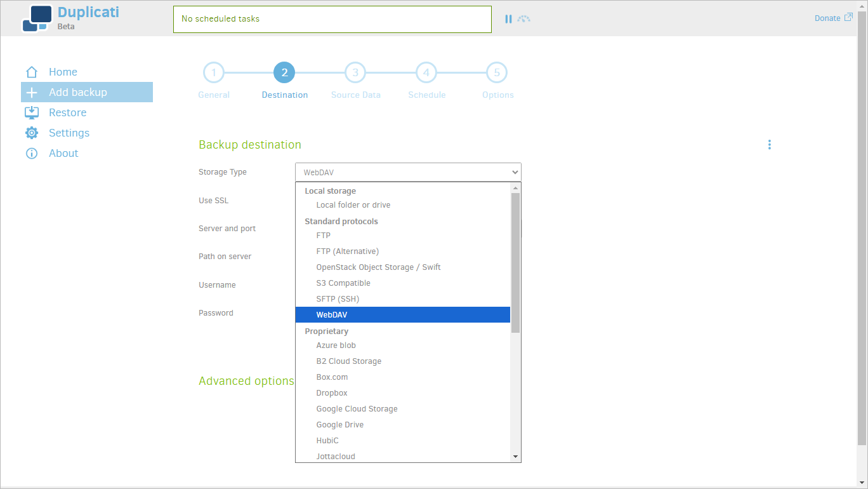Open the Donate external link

(833, 18)
